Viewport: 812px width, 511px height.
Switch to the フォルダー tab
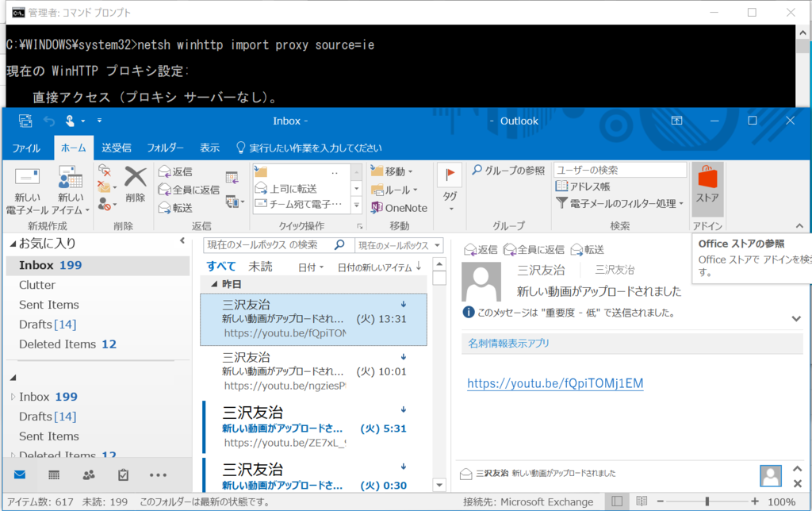point(165,148)
